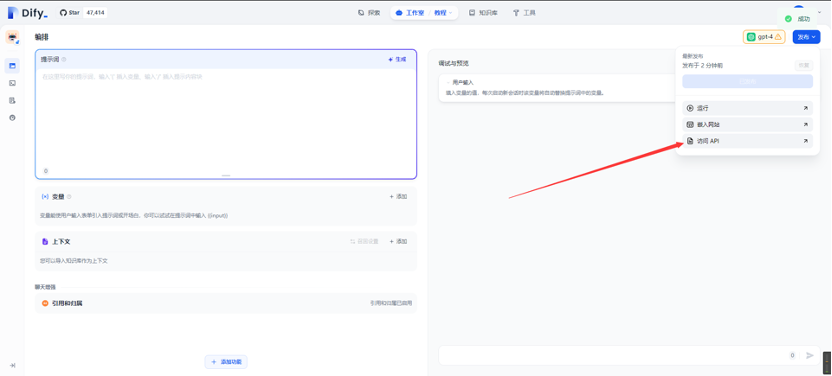Open the gpt-4 model selector
Viewport: 832px width, 376px height.
point(764,37)
